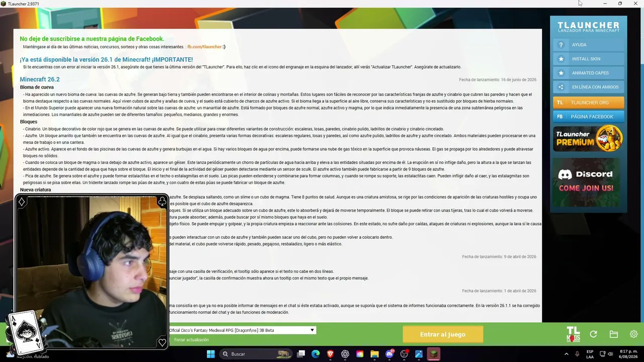Image resolution: width=644 pixels, height=362 pixels.
Task: Open Brave browser from the taskbar
Action: tap(331, 354)
